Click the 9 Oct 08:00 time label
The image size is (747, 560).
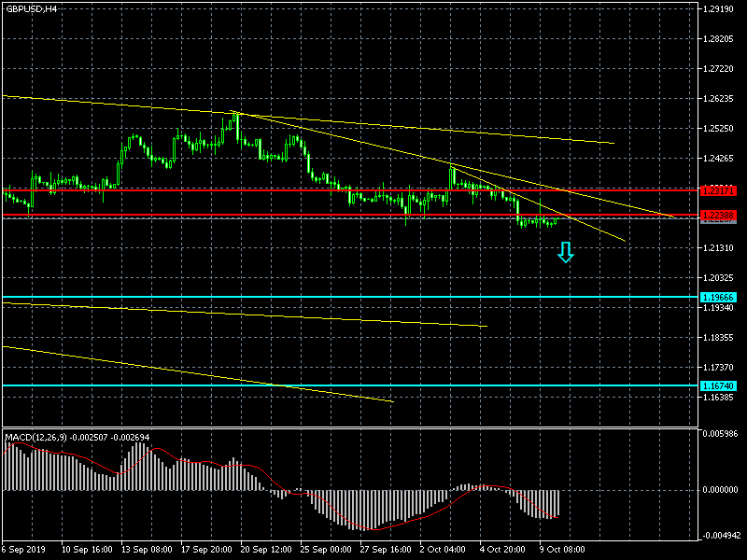[563, 551]
